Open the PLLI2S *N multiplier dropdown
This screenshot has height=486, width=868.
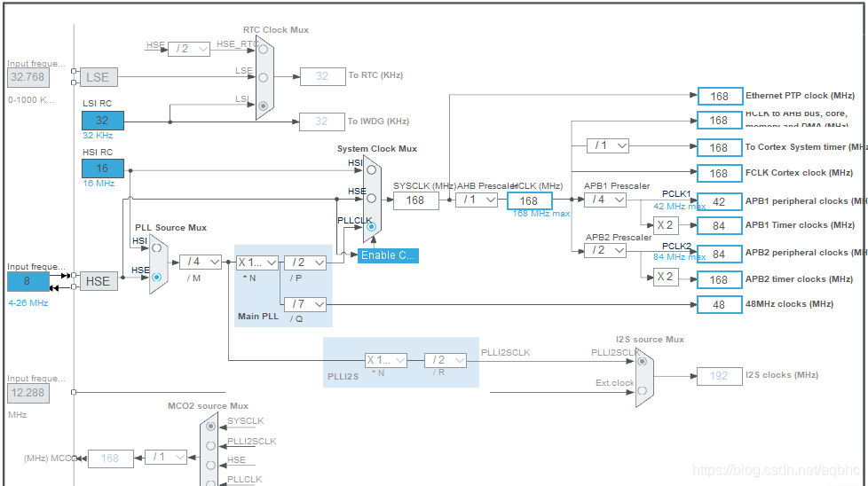point(386,360)
